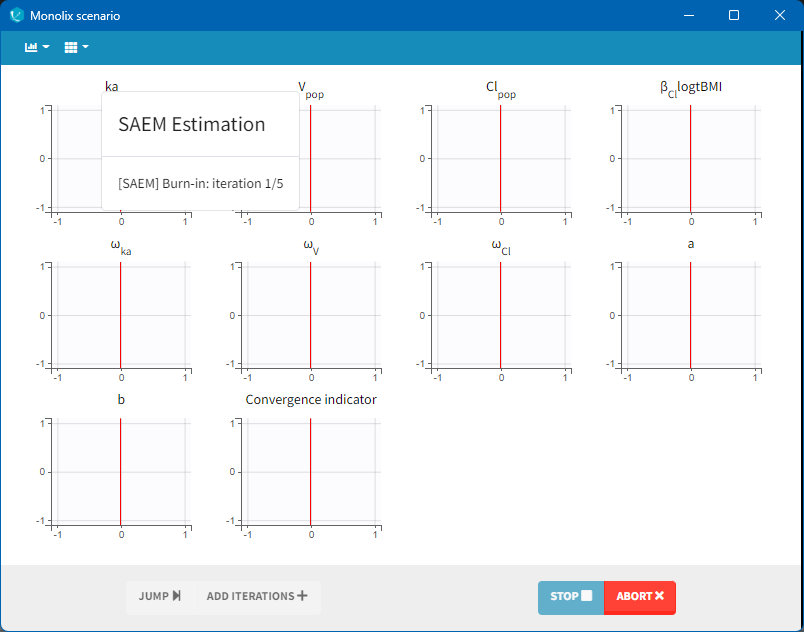Stop the SAEM estimation with STOP
The width and height of the screenshot is (804, 632).
571,596
